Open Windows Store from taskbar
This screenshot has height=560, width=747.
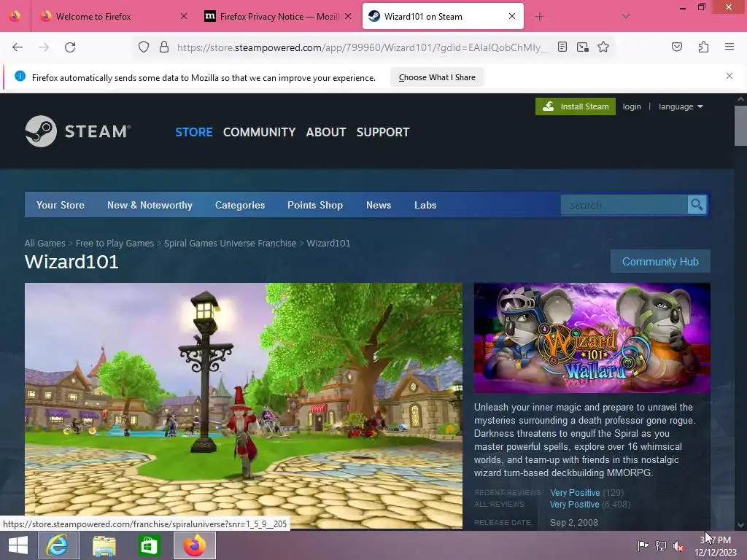[x=149, y=545]
